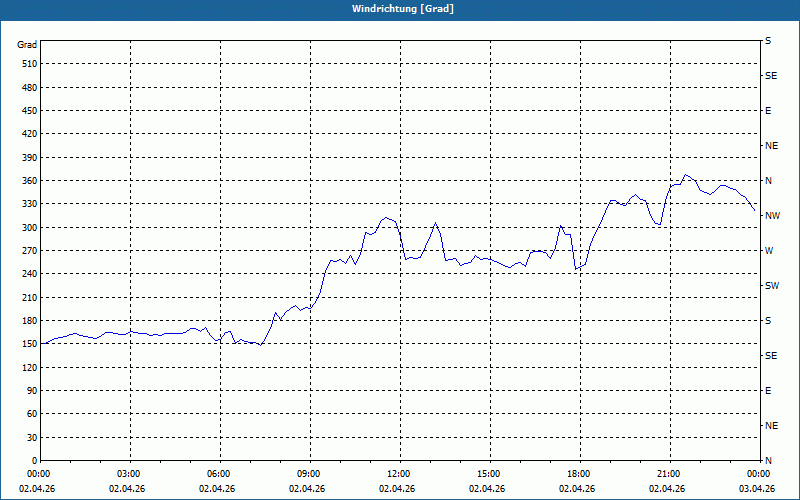Click the 60 degree axis label

click(x=32, y=414)
